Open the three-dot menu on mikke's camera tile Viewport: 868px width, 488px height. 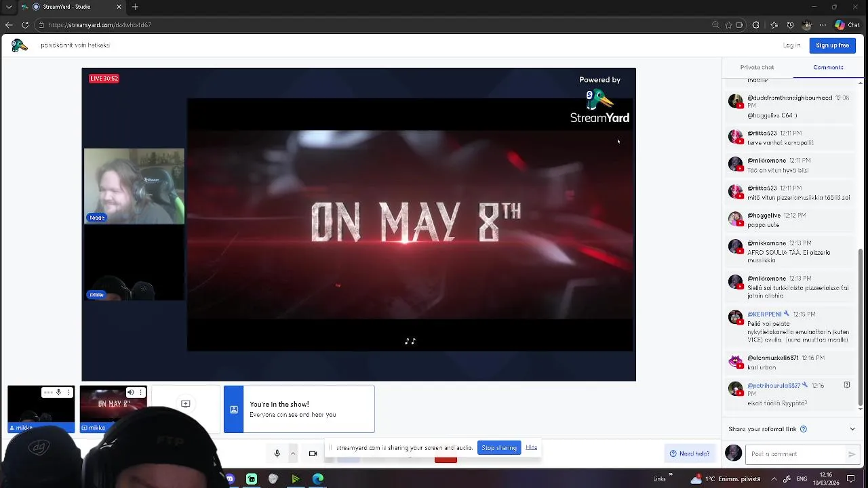click(68, 392)
